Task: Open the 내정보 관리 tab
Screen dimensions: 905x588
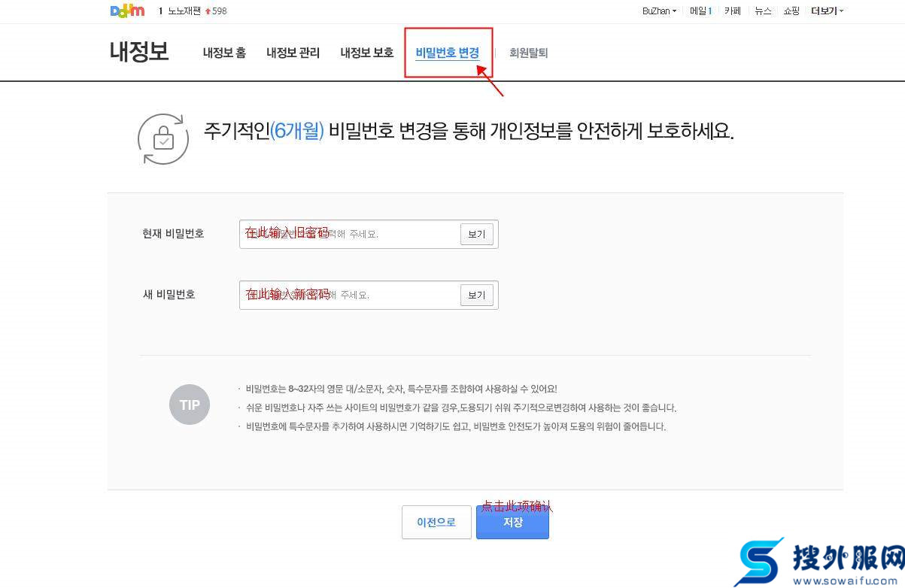Action: (293, 53)
